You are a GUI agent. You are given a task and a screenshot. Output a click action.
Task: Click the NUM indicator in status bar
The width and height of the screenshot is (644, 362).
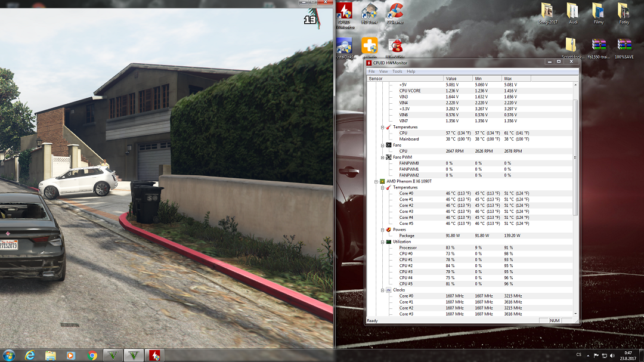tap(555, 320)
